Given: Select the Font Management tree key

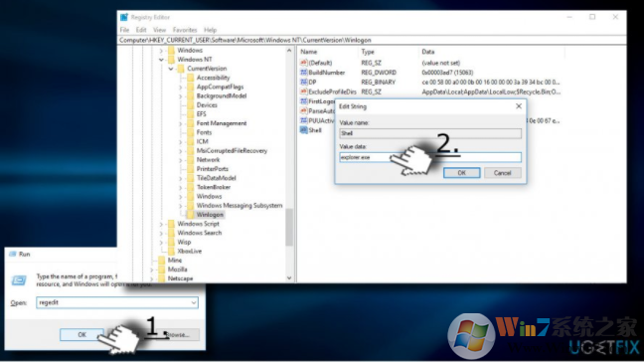Looking at the screenshot, I should click(x=222, y=123).
